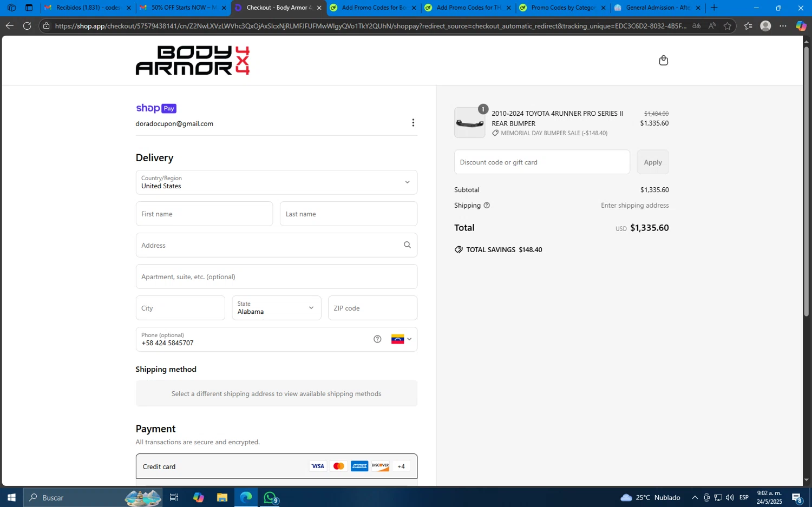
Task: Switch to the Recibidos Gmail tab
Action: coord(88,8)
